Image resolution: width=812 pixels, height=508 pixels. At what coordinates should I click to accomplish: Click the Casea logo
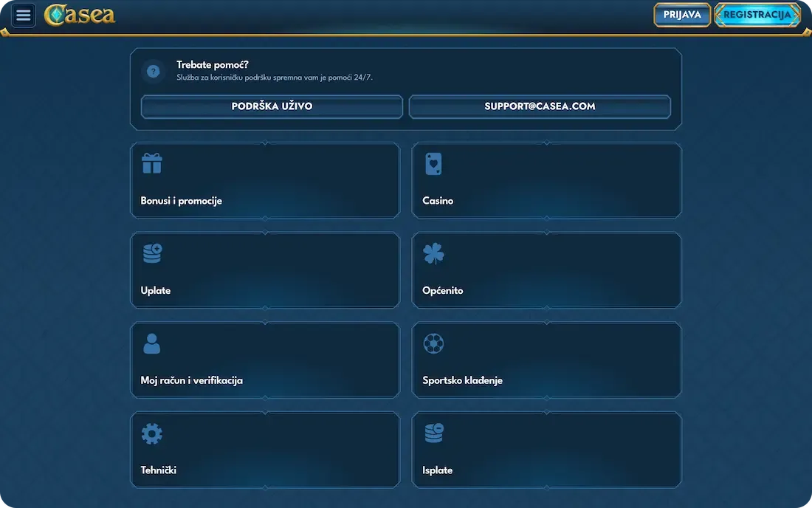coord(80,15)
